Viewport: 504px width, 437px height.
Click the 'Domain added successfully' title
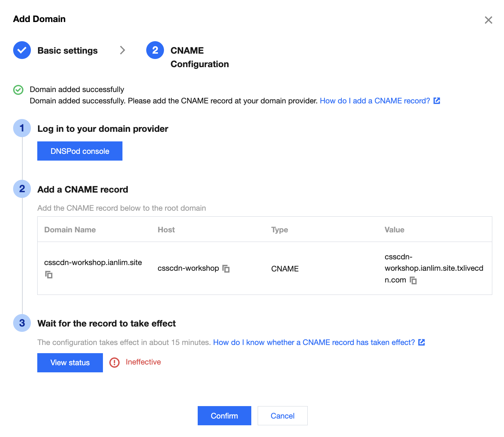(x=77, y=90)
